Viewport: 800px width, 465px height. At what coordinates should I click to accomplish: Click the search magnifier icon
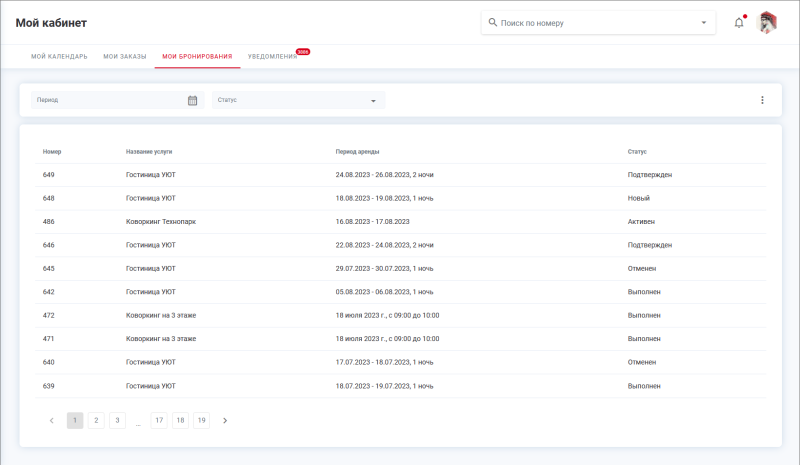pos(492,22)
